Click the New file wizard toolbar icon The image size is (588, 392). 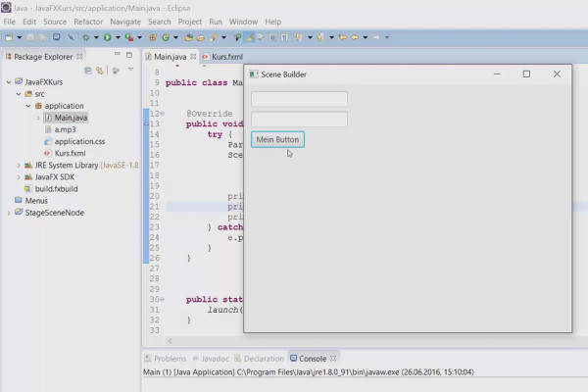(x=9, y=37)
